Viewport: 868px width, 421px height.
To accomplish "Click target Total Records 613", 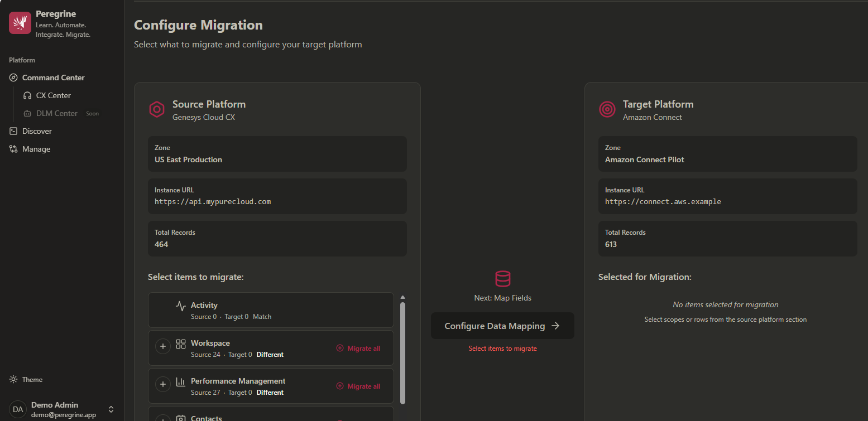I will (x=611, y=244).
